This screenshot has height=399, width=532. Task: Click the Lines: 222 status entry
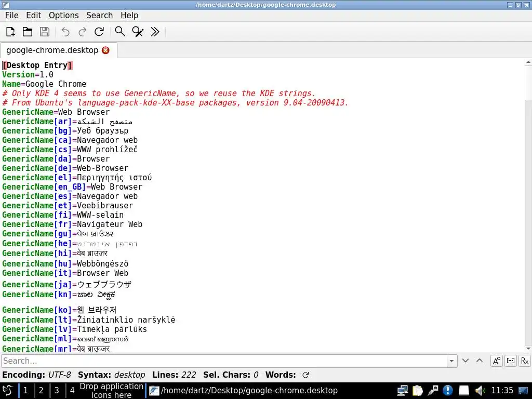pos(174,375)
